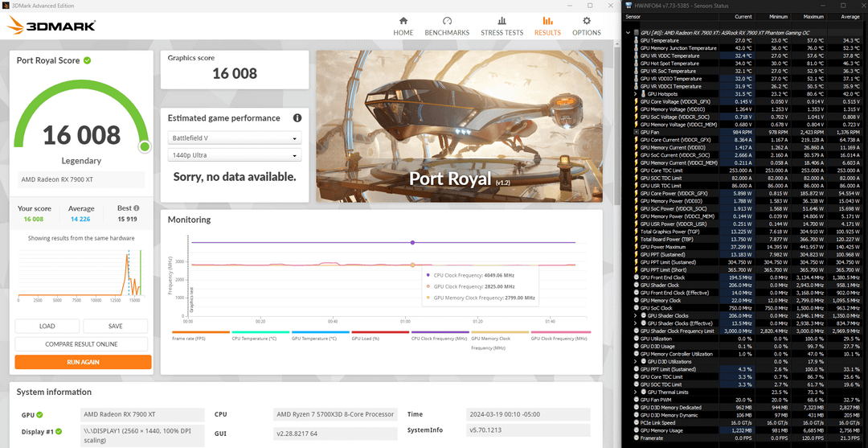Toggle CPU Clock Frequency (MHz) legend series
Image resolution: width=868 pixels, height=448 pixels.
point(440,335)
